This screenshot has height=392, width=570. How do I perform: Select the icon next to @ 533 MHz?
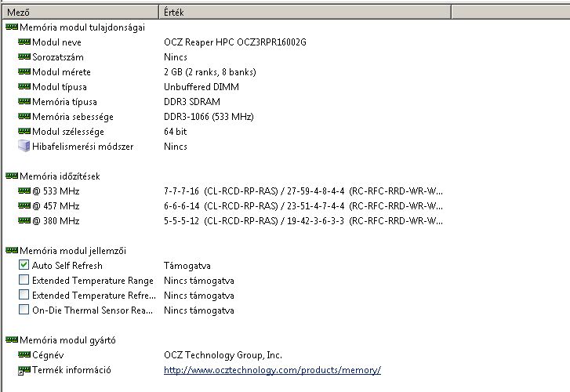(24, 191)
